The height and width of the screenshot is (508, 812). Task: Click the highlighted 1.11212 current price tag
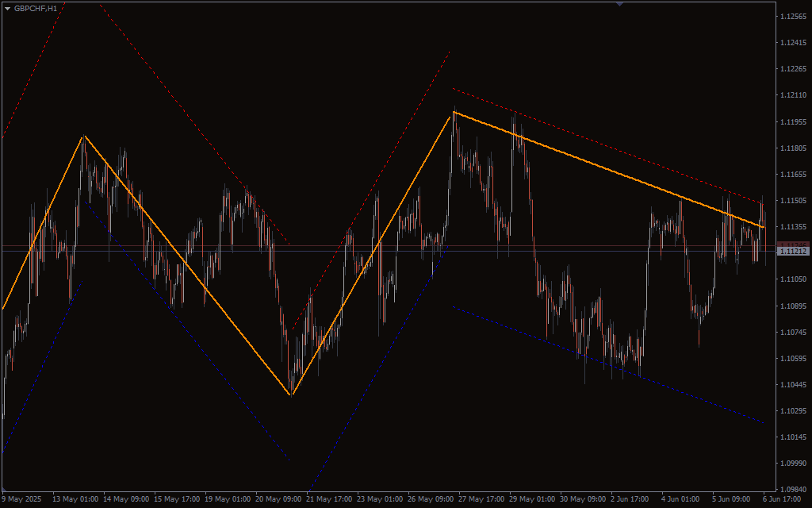[x=792, y=252]
